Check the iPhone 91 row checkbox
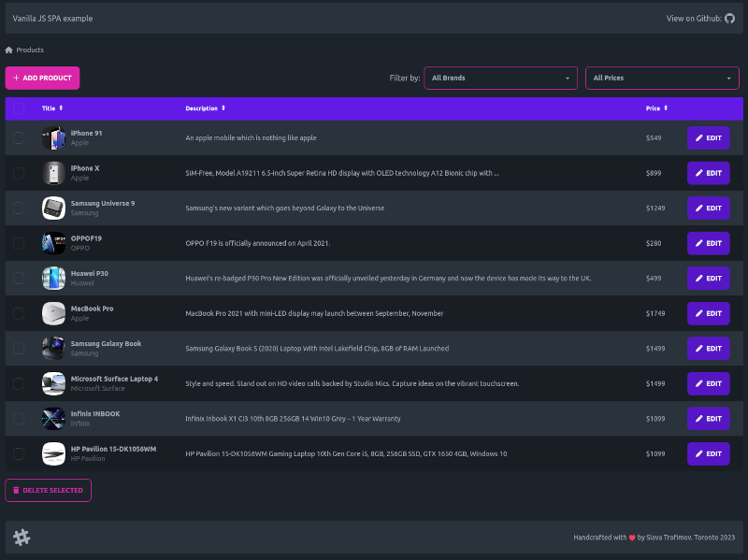Image resolution: width=748 pixels, height=560 pixels. [x=19, y=138]
